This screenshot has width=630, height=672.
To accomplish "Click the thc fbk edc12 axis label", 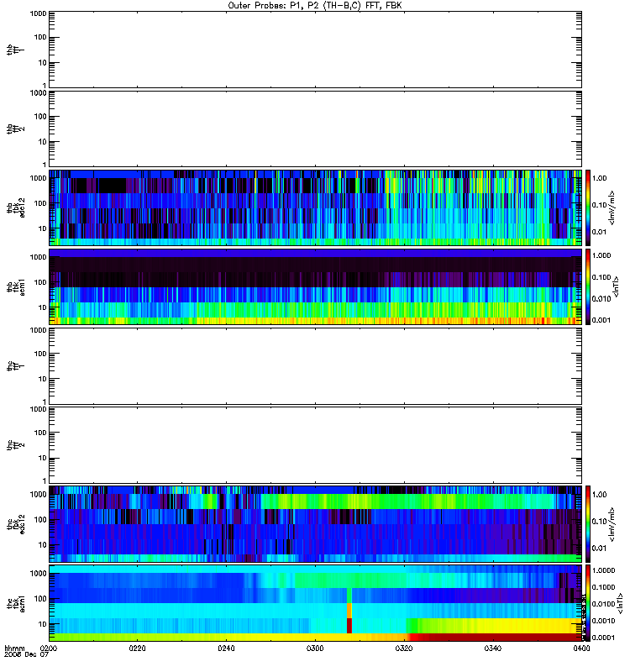I will [x=16, y=523].
